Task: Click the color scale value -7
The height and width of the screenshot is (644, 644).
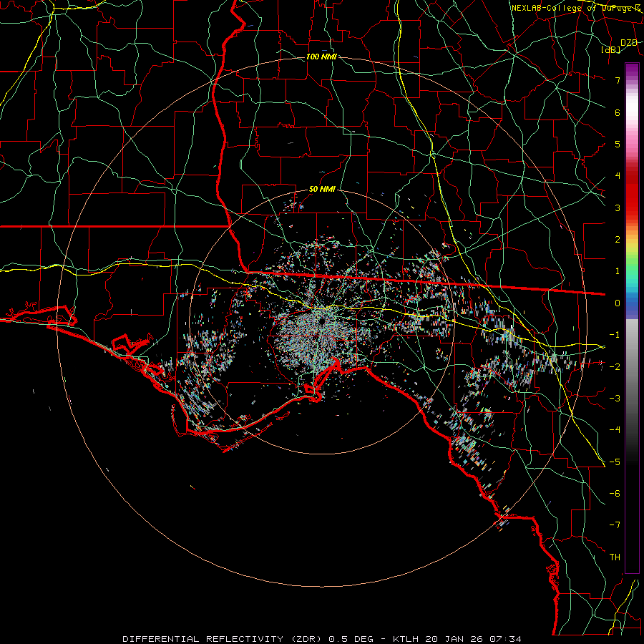Action: [615, 525]
